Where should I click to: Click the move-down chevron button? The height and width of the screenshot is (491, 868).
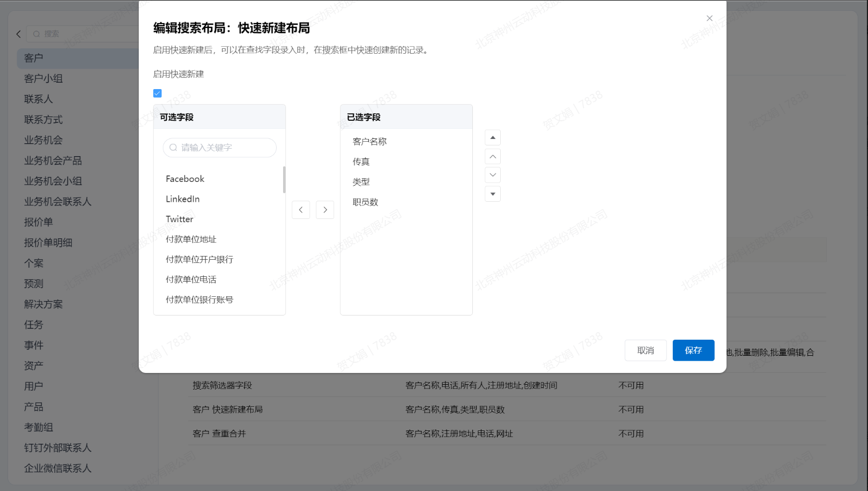pos(492,175)
